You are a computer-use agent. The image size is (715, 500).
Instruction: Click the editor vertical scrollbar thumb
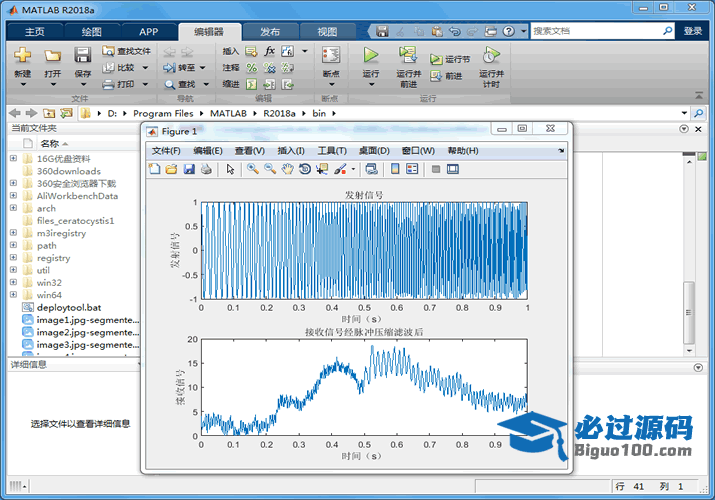click(x=689, y=313)
